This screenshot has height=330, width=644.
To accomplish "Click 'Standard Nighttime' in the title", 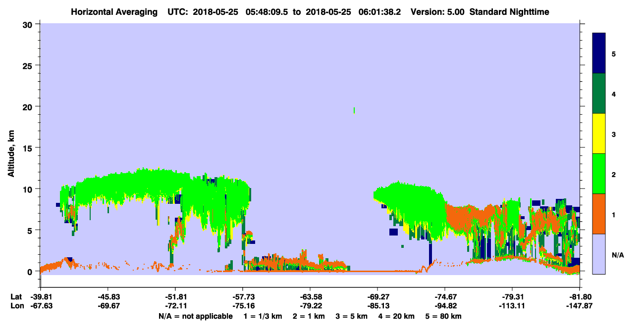I will (x=509, y=12).
